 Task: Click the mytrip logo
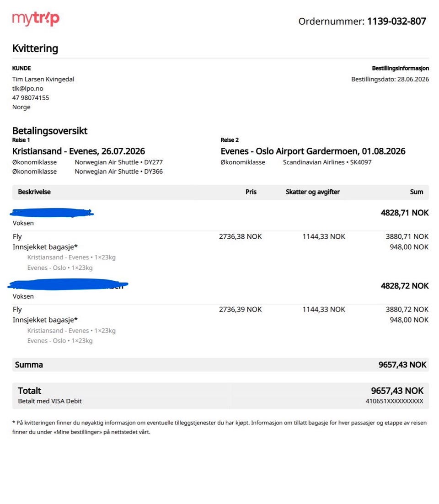(36, 19)
